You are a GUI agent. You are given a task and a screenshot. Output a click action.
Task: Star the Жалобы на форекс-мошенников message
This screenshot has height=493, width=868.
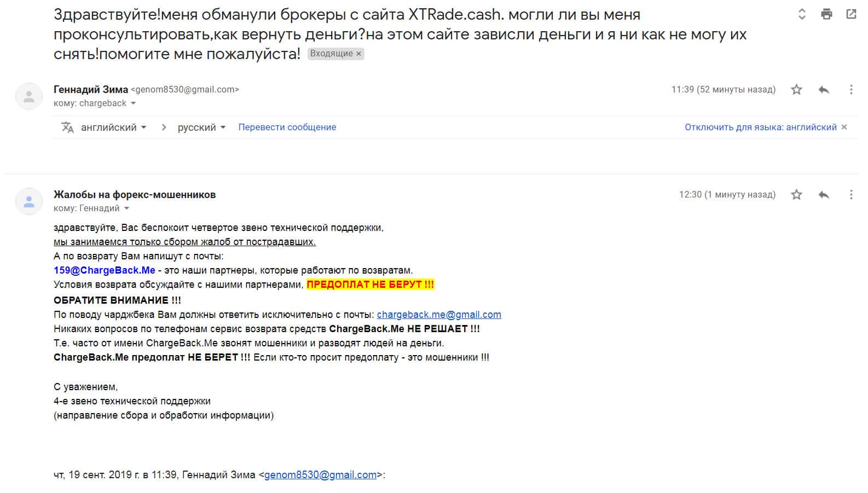pyautogui.click(x=796, y=195)
